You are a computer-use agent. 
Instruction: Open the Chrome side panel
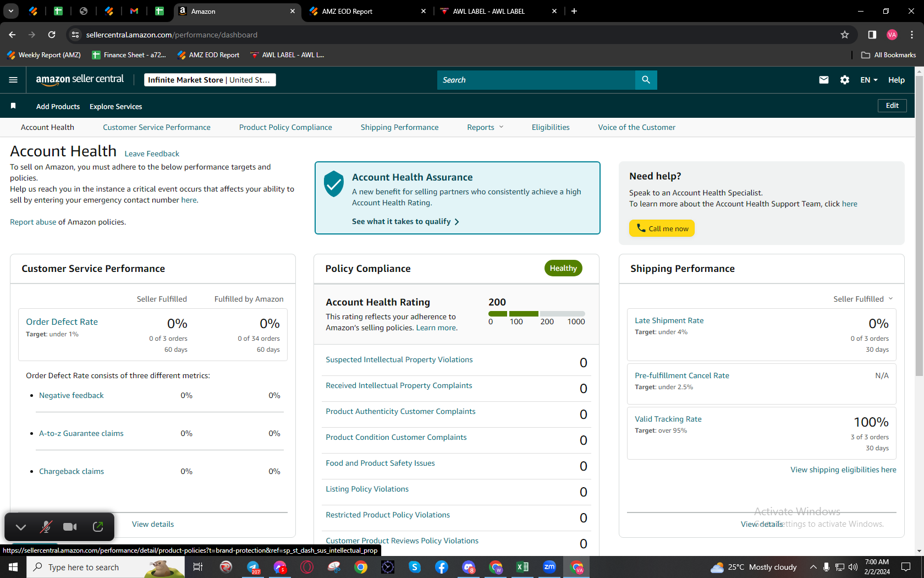point(872,35)
